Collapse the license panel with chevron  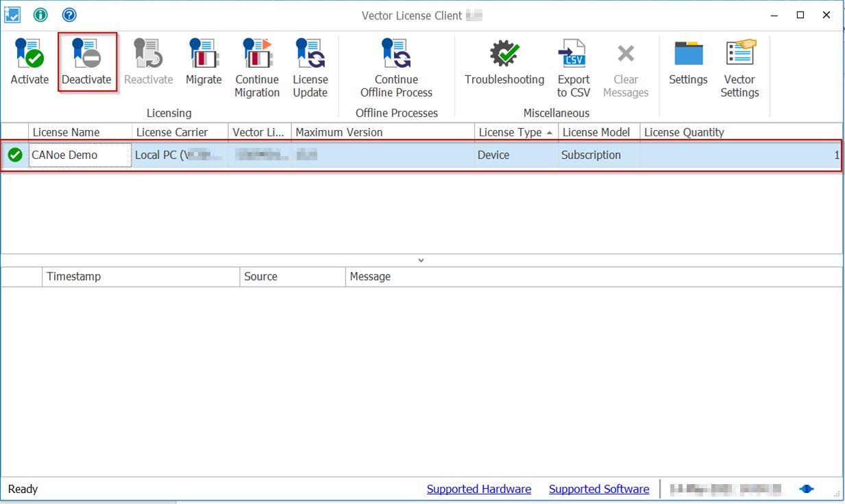[x=421, y=260]
